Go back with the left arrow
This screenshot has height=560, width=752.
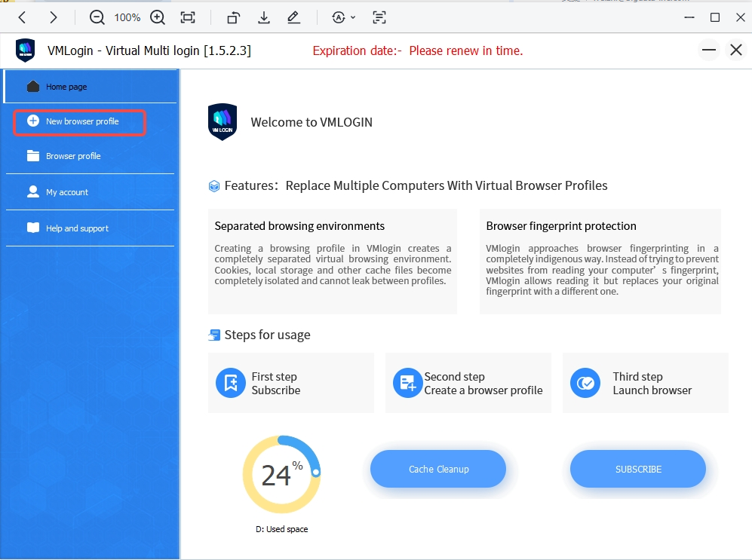[22, 18]
